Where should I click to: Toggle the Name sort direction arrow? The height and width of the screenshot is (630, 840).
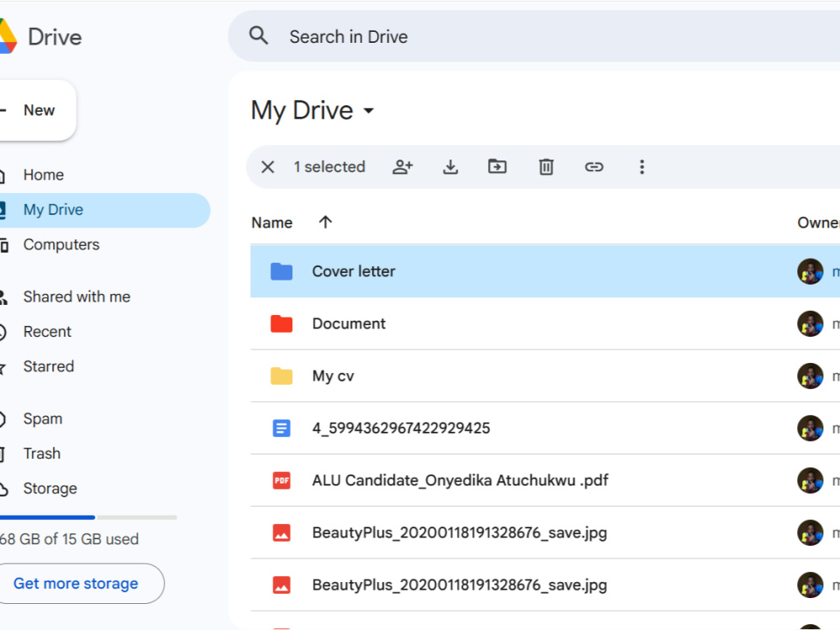[x=325, y=222]
